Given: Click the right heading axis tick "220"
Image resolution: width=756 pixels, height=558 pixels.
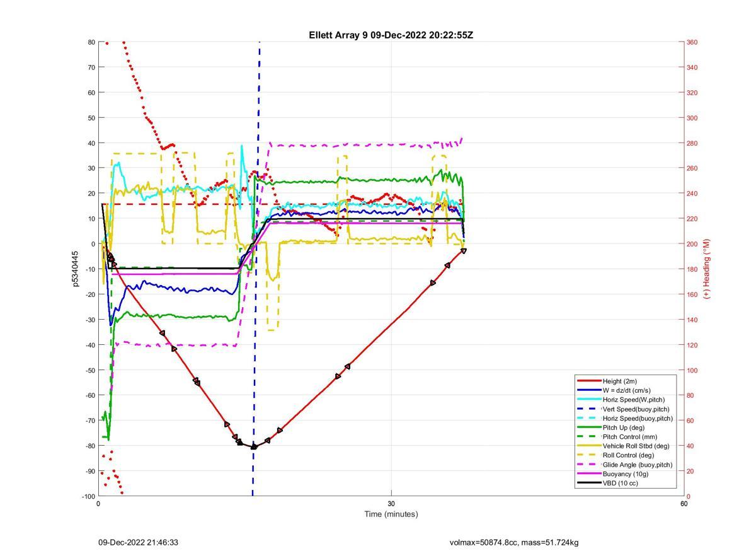Looking at the screenshot, I should pos(692,219).
